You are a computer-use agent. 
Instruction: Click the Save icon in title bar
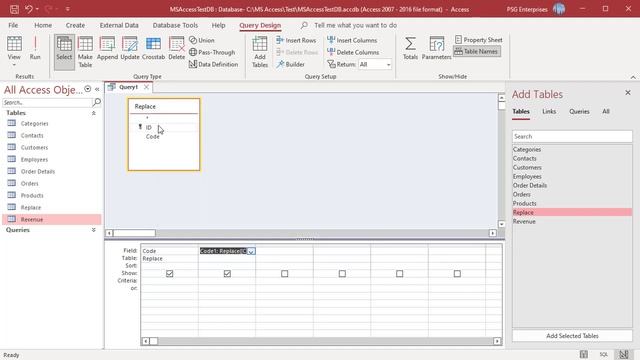(x=14, y=9)
